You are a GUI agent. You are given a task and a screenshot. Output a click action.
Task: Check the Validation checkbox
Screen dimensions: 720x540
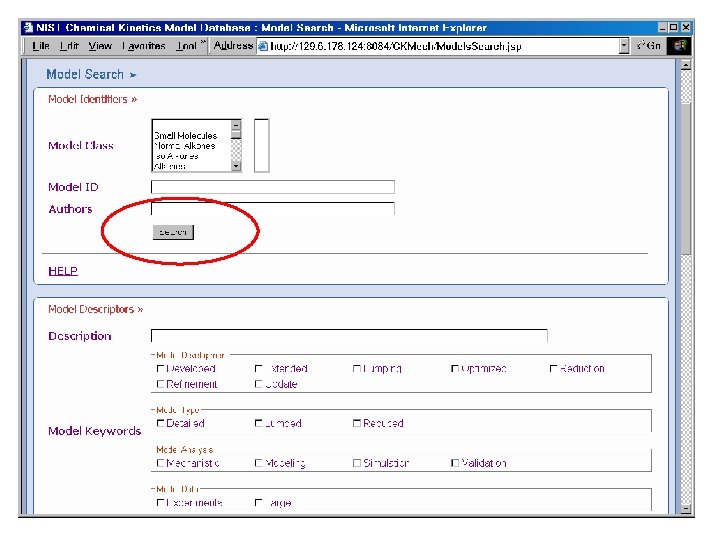[x=455, y=463]
